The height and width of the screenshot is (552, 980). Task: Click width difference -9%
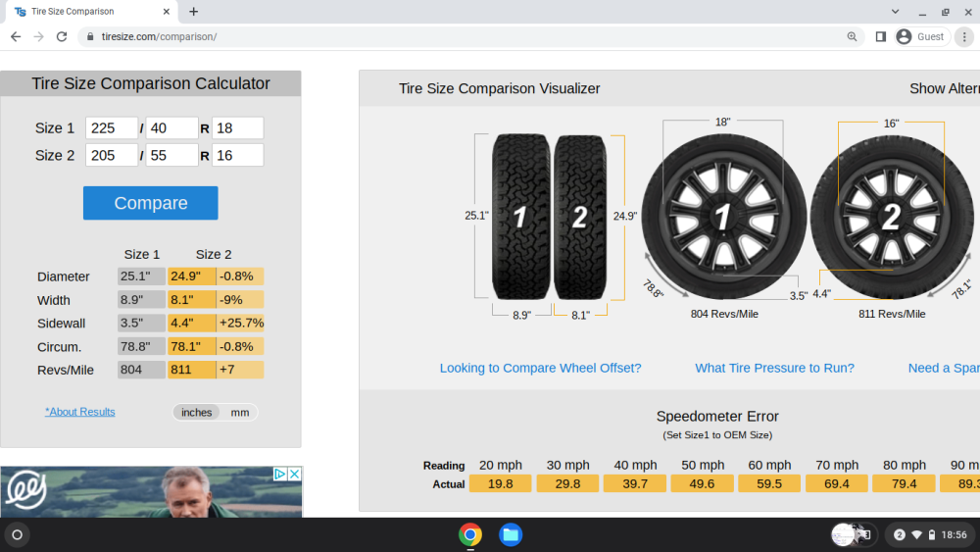tap(241, 300)
